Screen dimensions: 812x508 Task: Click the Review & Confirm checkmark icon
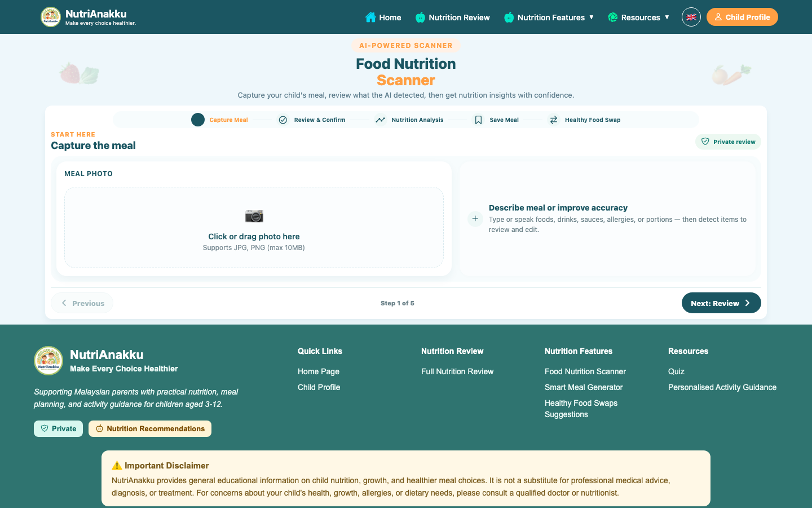click(283, 120)
